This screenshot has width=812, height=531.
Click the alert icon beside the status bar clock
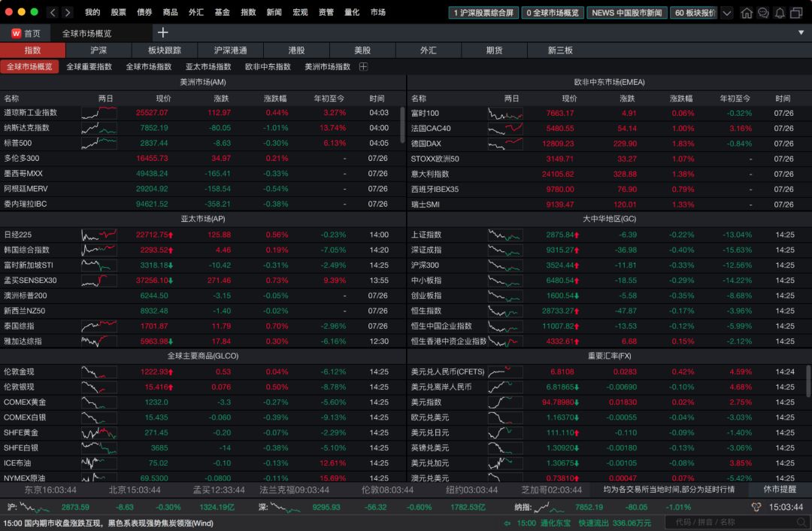(x=757, y=506)
